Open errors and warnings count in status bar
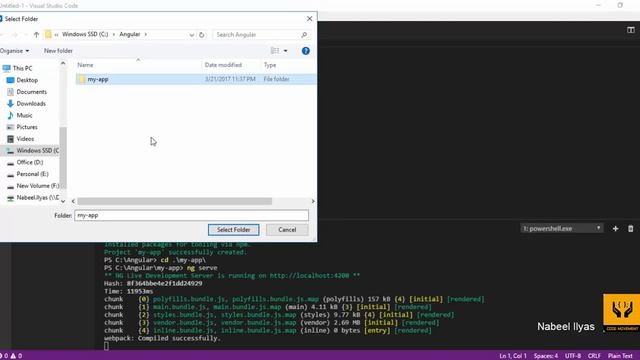Screen dimensions: 640x360 pyautogui.click(x=11, y=356)
